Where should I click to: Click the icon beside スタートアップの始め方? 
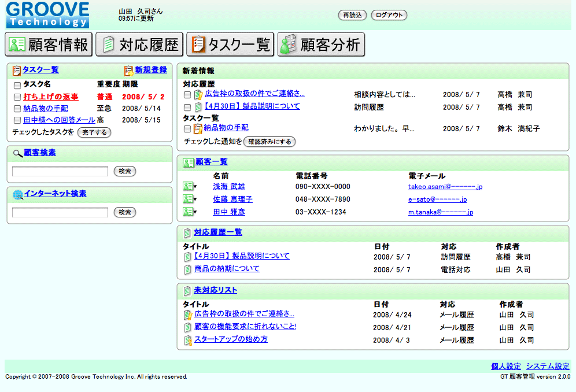click(187, 341)
